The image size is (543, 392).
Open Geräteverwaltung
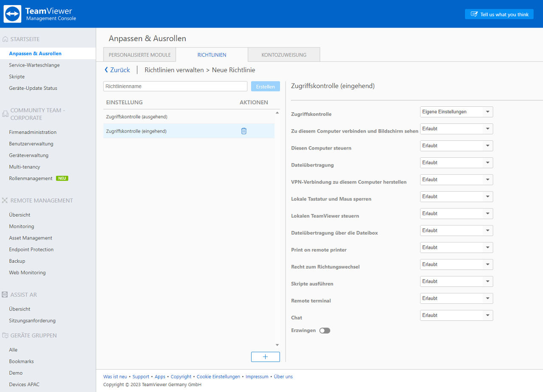(x=29, y=155)
